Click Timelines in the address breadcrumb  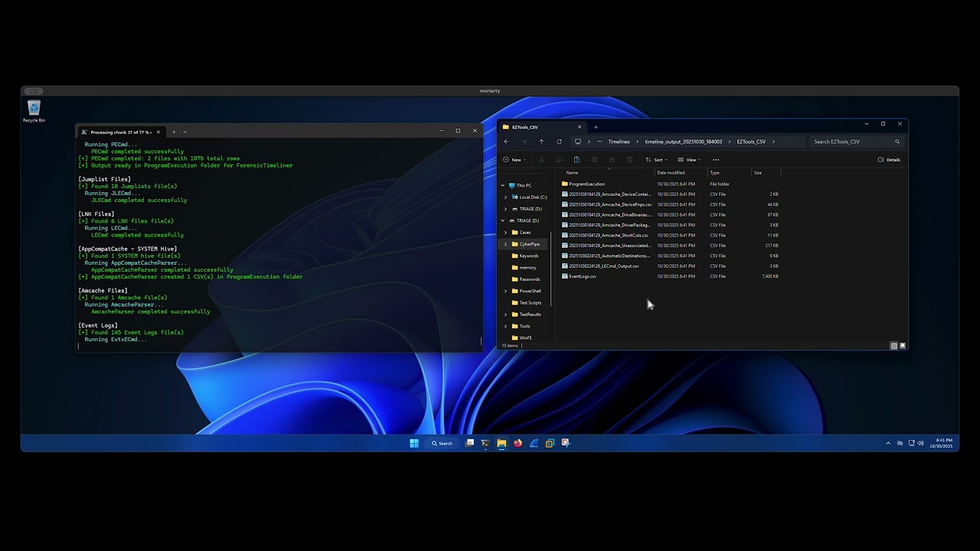pyautogui.click(x=619, y=142)
